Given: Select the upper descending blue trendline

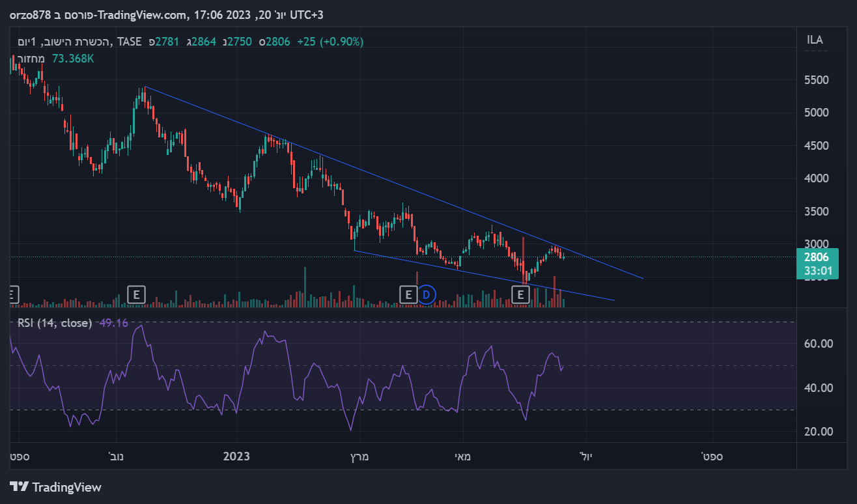Looking at the screenshot, I should tap(393, 182).
